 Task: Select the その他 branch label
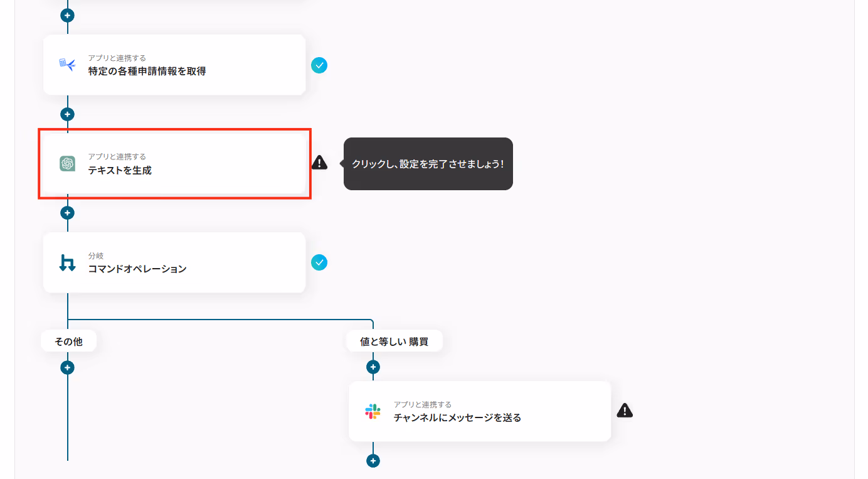pos(69,341)
